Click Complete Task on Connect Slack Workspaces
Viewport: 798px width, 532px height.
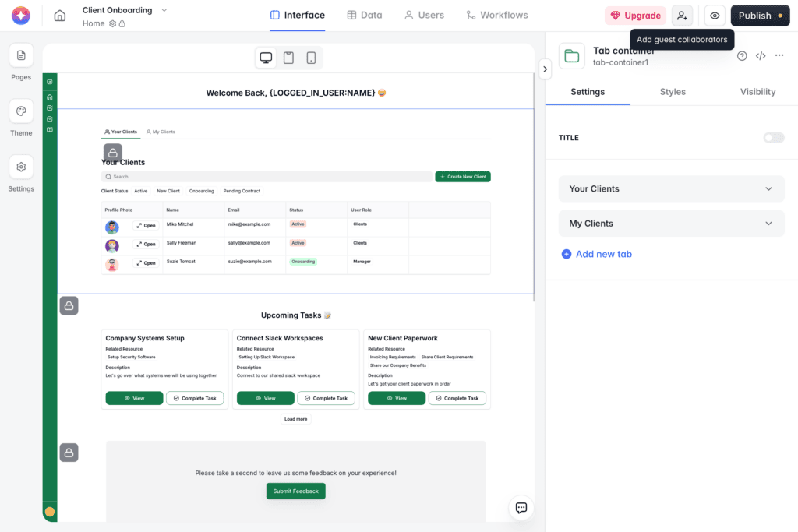point(327,398)
